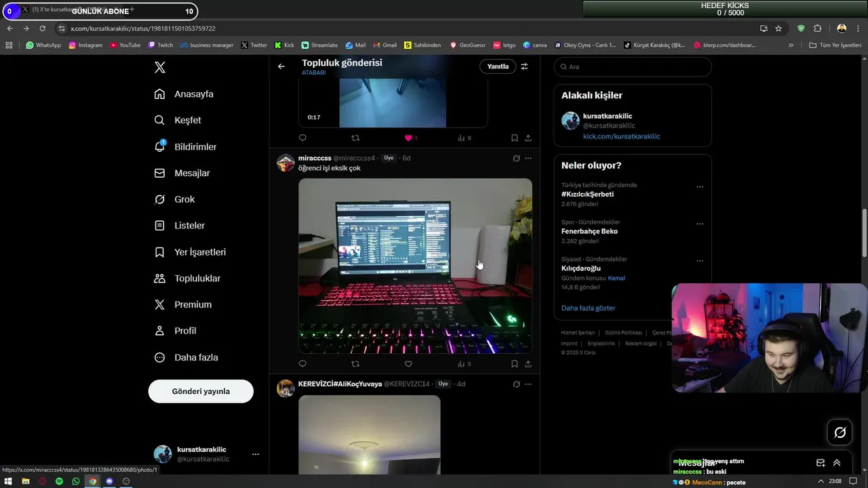Open miracccss profile avatar

click(285, 163)
